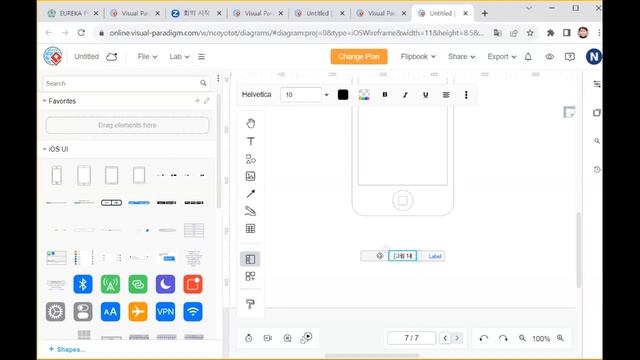The image size is (640, 360).
Task: Pick the iPhone frame shape
Action: (x=57, y=176)
